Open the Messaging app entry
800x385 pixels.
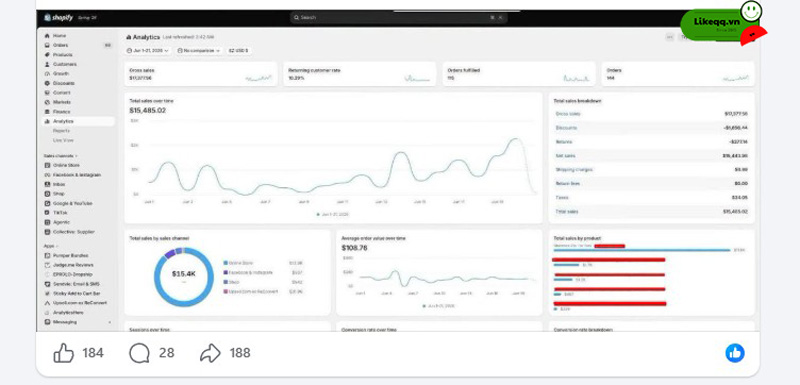click(x=65, y=322)
